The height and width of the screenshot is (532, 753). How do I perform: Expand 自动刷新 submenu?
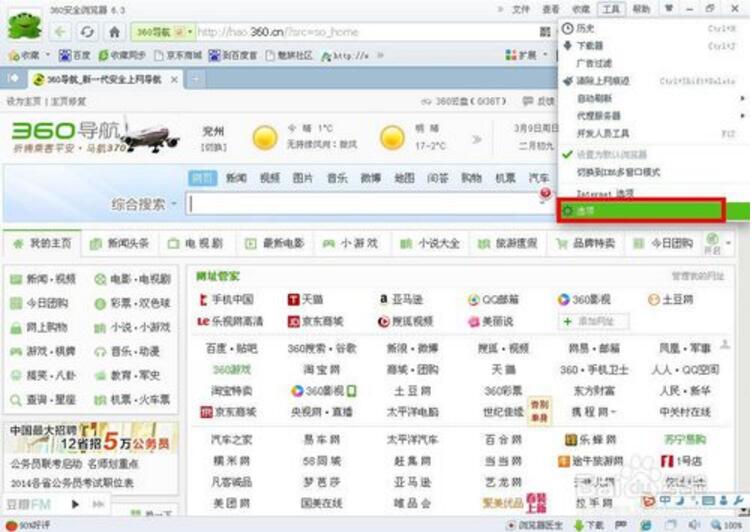[654, 98]
